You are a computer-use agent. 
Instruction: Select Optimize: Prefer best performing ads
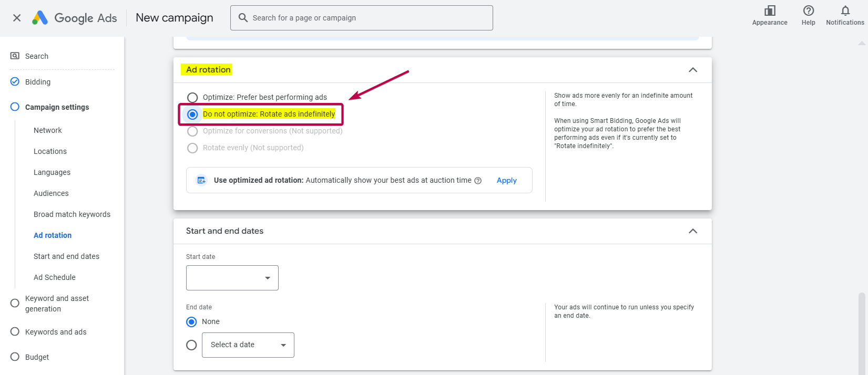click(193, 98)
